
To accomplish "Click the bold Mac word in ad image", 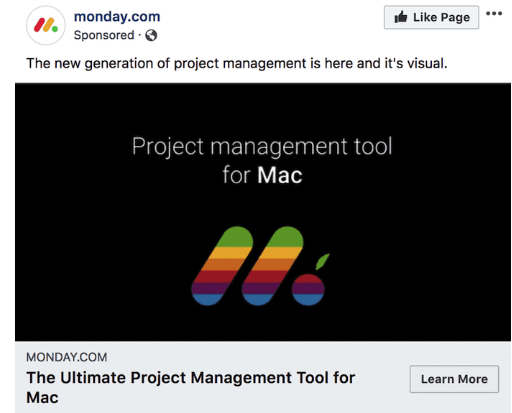I will click(x=280, y=175).
